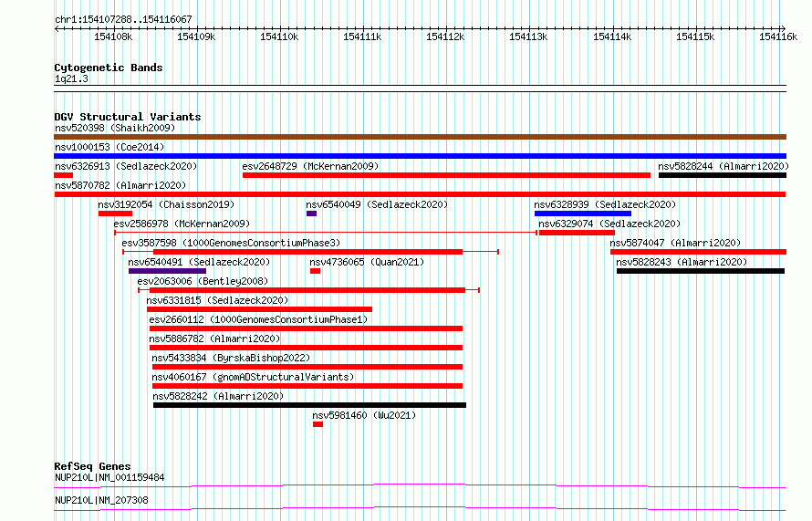
Task: Click the blue nsv6328939 (Sedlazeck2020) bar
Action: pos(583,214)
